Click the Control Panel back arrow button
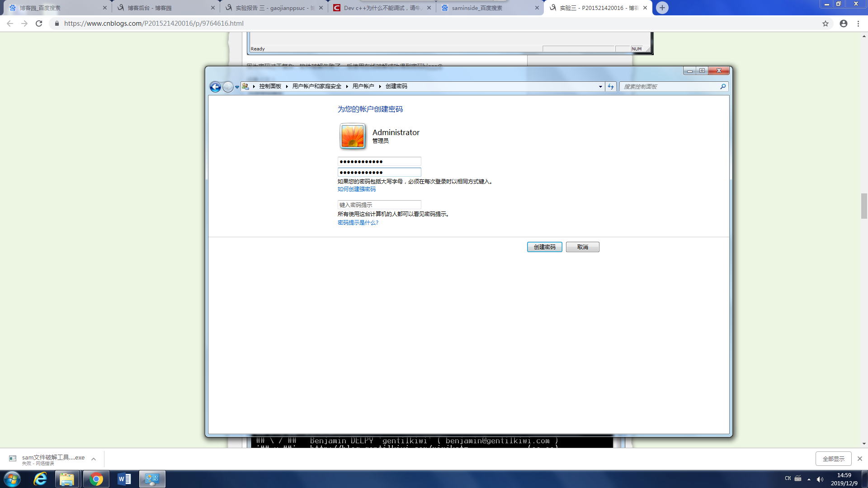This screenshot has height=488, width=868. tap(215, 87)
